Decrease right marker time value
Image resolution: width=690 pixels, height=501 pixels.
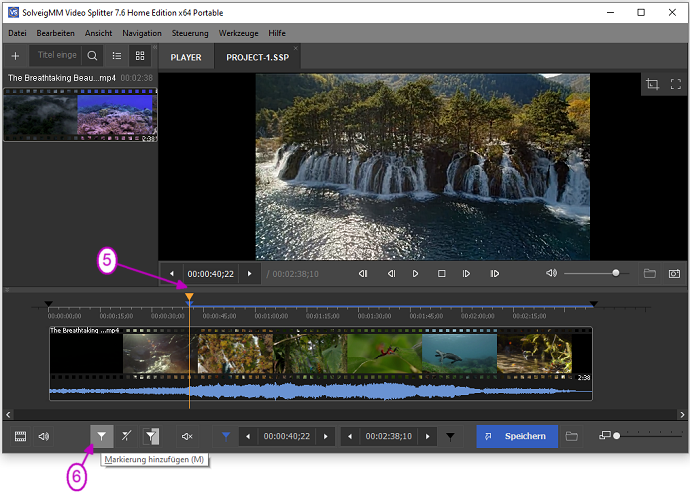coord(350,436)
